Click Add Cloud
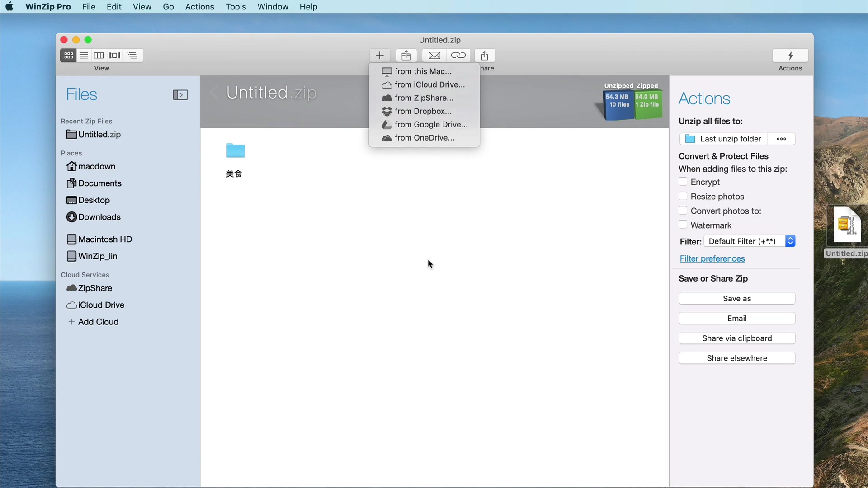The height and width of the screenshot is (488, 868). click(93, 322)
